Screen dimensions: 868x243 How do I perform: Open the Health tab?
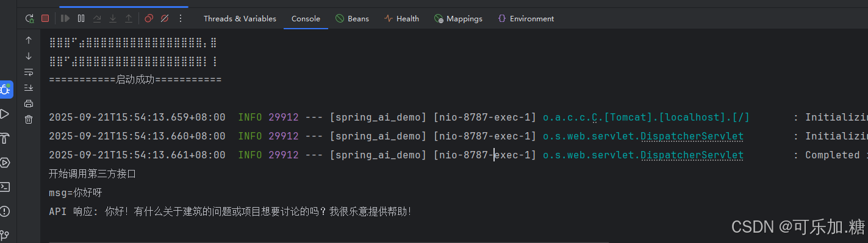401,19
